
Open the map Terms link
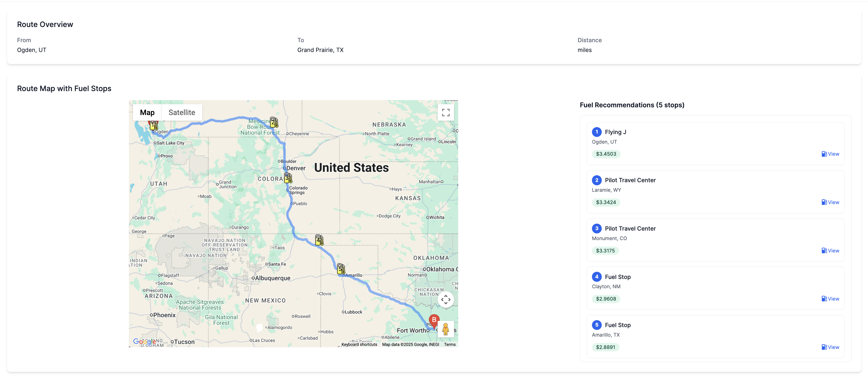point(449,345)
